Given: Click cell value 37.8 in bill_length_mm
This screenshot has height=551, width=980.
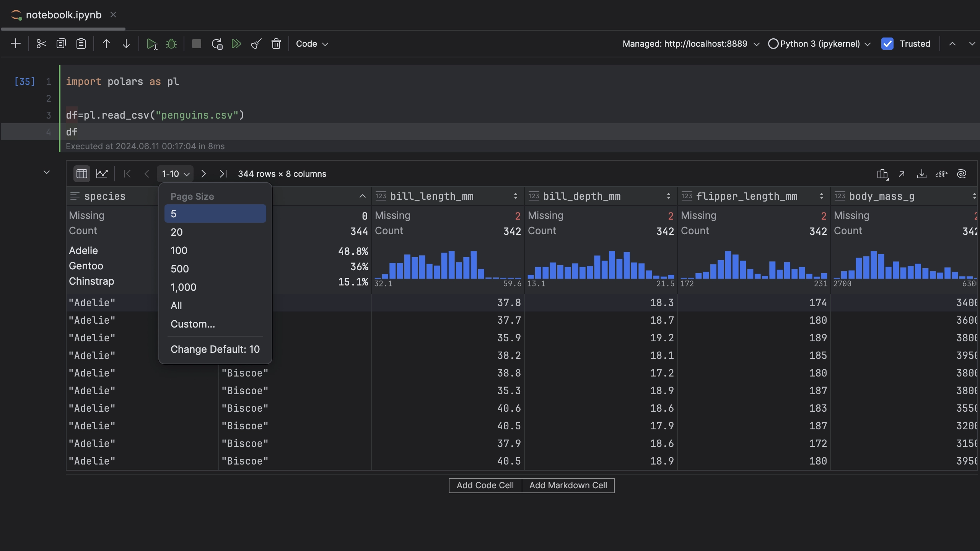Looking at the screenshot, I should 509,303.
